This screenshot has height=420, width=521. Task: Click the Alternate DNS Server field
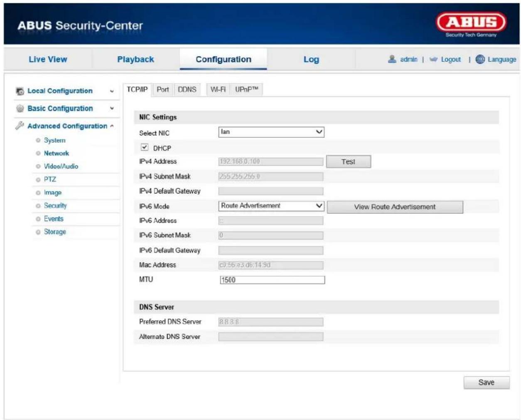point(271,337)
